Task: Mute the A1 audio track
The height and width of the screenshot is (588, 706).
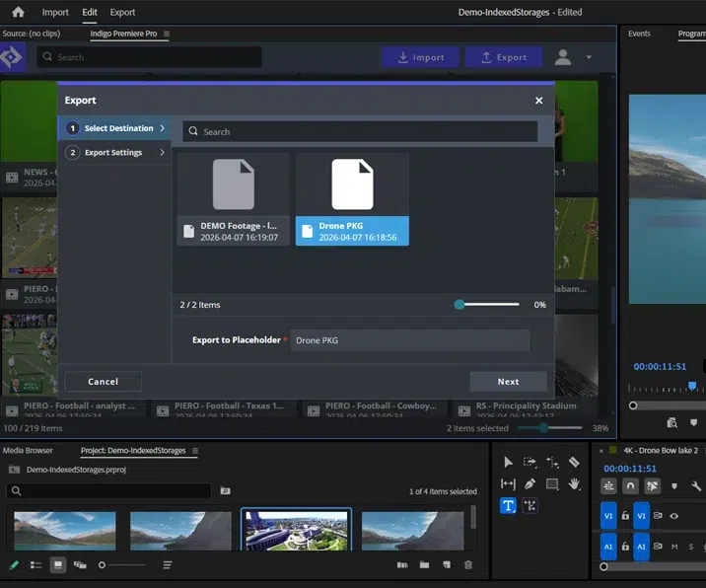Action: [674, 546]
